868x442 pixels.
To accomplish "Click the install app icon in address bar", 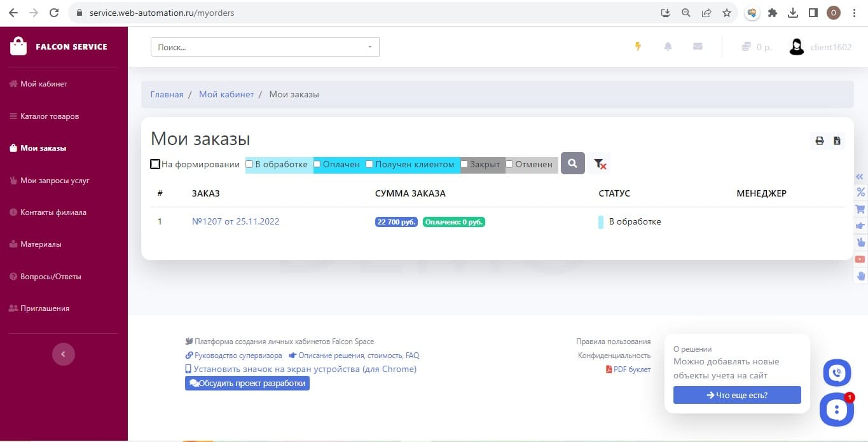I will click(666, 13).
